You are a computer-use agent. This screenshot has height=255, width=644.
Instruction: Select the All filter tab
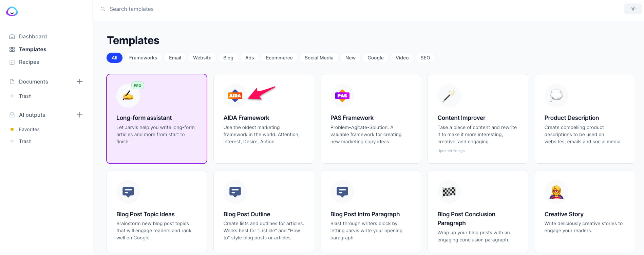[x=114, y=58]
